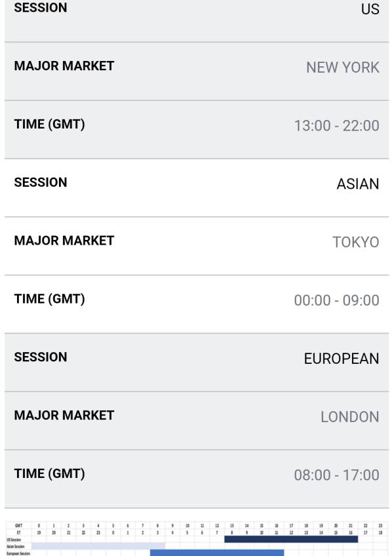
Task: Click the 08:00 - 17:00 time range
Action: 337,475
